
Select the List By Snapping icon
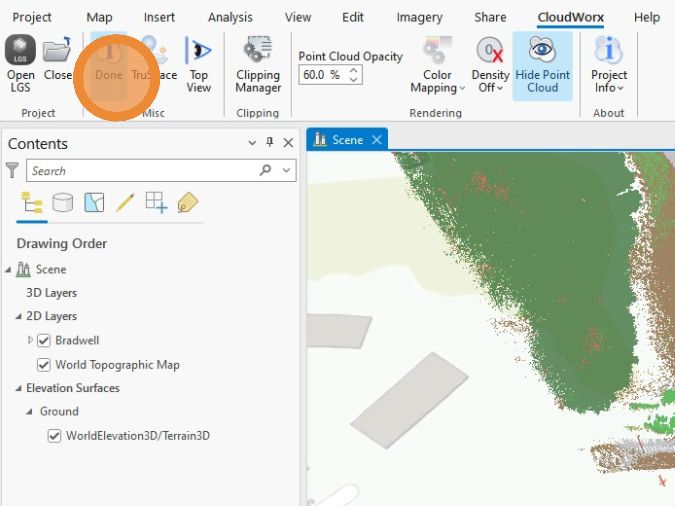156,202
